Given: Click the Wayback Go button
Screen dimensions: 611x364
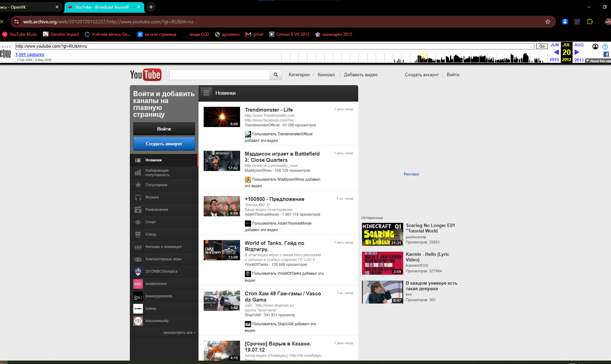Looking at the screenshot, I should (542, 46).
